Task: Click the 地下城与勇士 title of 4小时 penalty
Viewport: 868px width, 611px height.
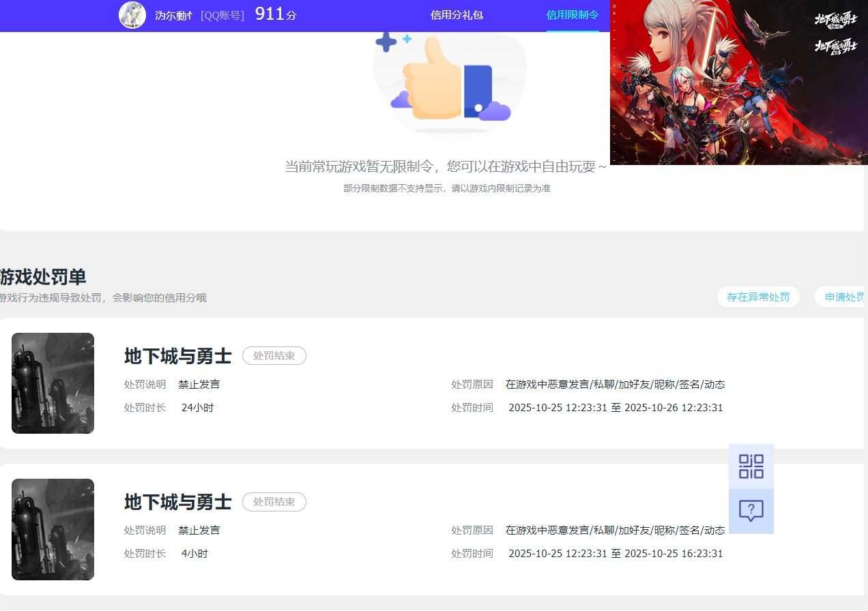Action: pyautogui.click(x=178, y=502)
